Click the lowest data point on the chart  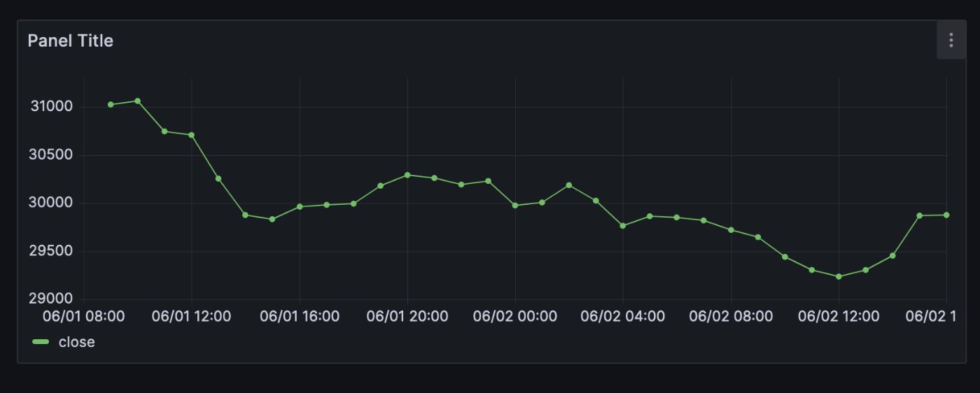tap(839, 277)
